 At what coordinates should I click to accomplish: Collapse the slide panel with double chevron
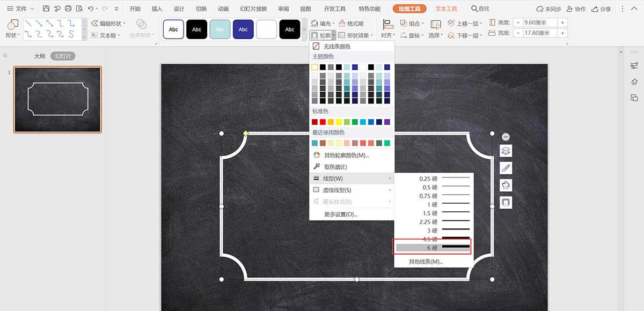[x=5, y=55]
